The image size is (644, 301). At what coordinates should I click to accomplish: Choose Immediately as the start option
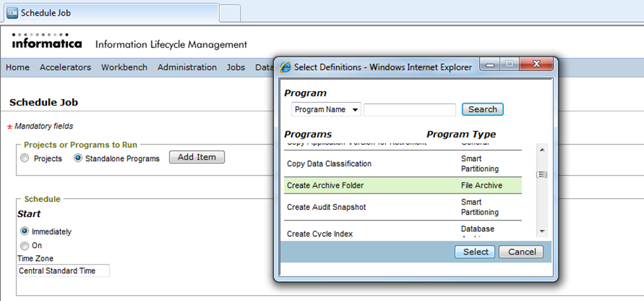[x=24, y=231]
